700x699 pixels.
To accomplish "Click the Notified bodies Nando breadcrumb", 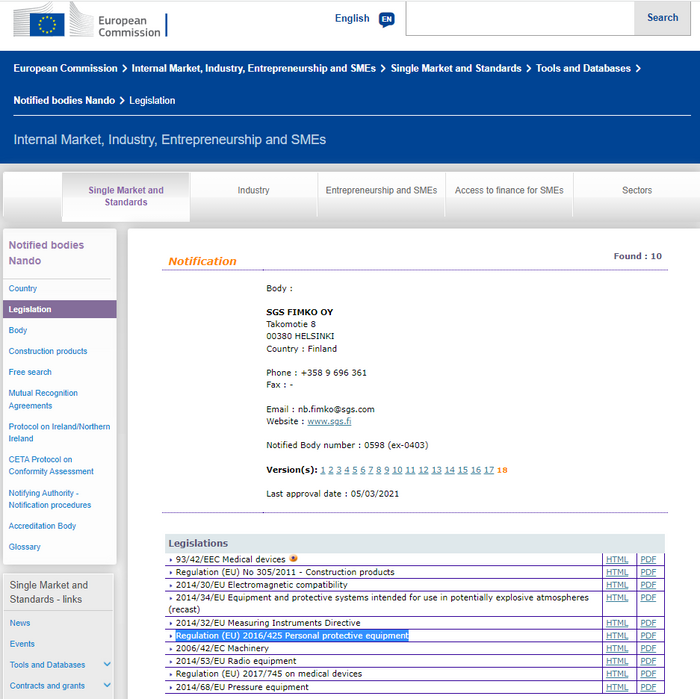I will (63, 100).
